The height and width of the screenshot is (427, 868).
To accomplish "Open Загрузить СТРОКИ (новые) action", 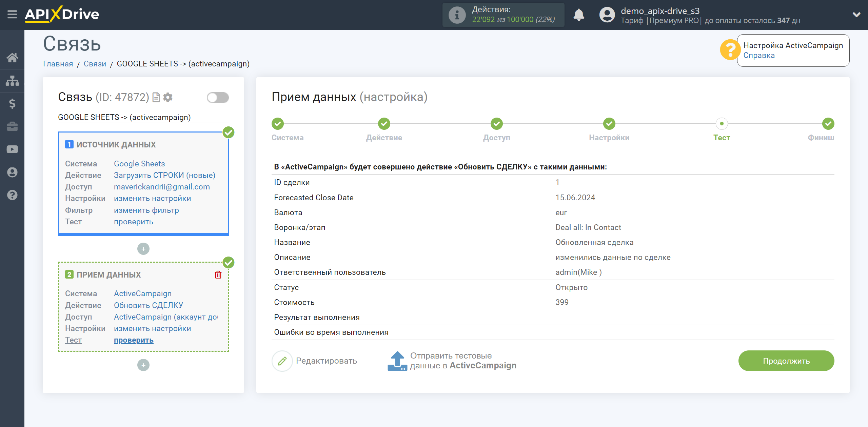I will pyautogui.click(x=164, y=176).
